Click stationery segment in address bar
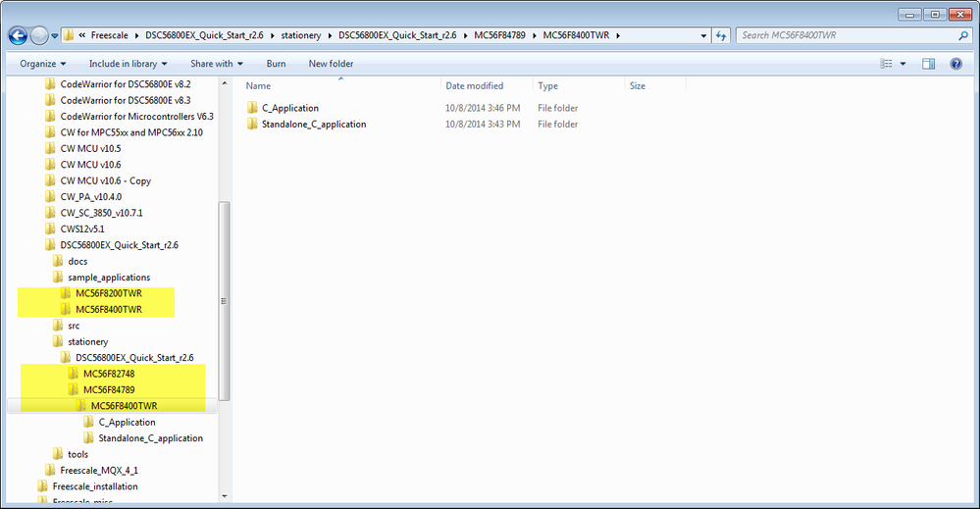 pyautogui.click(x=300, y=35)
